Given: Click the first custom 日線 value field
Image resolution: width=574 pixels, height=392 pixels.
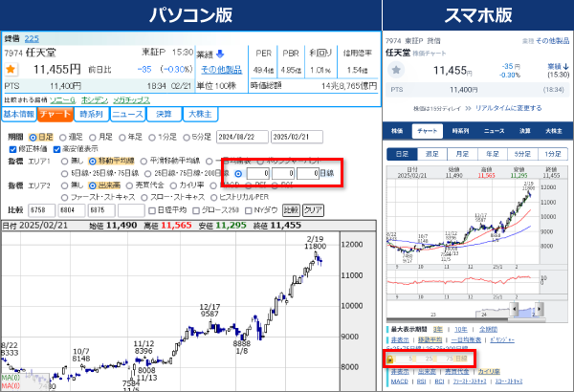Looking at the screenshot, I should [x=258, y=173].
